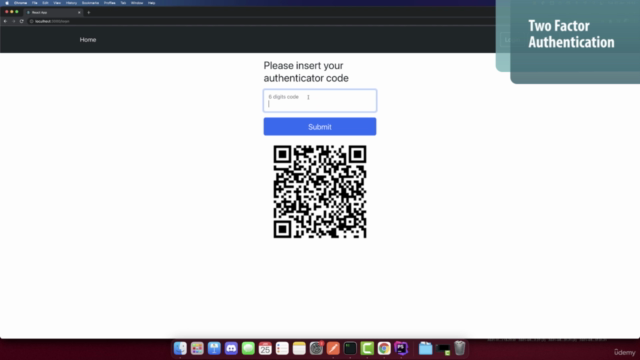This screenshot has height=360, width=640.
Task: Open Launchpad from the dock
Action: pos(197,348)
